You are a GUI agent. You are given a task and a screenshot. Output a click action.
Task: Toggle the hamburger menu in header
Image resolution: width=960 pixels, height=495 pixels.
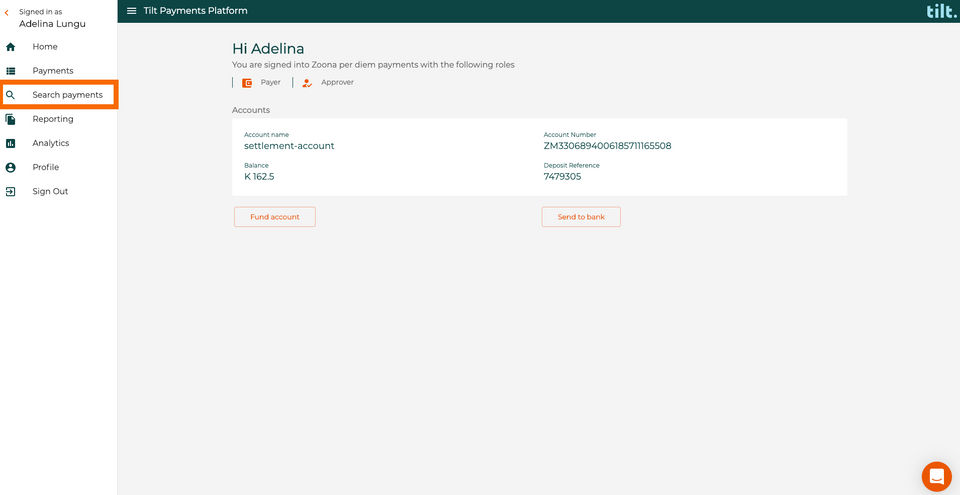[x=132, y=11]
